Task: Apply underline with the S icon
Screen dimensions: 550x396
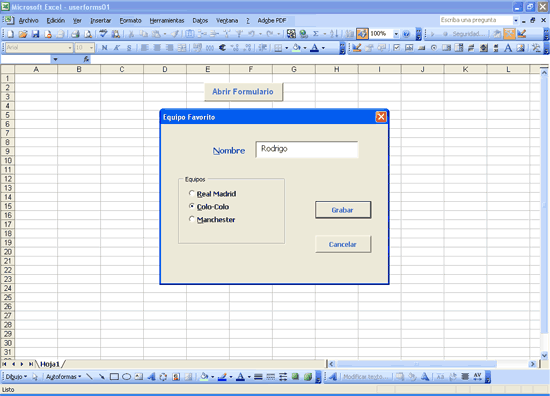Action: [129, 48]
